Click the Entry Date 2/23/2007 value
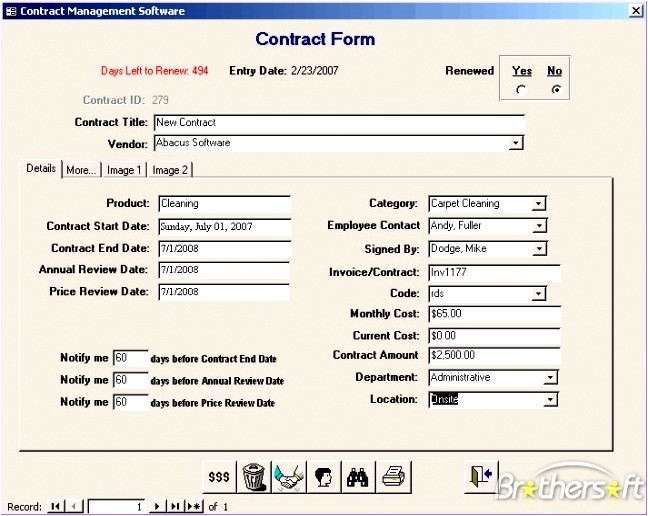The height and width of the screenshot is (516, 648). click(314, 71)
